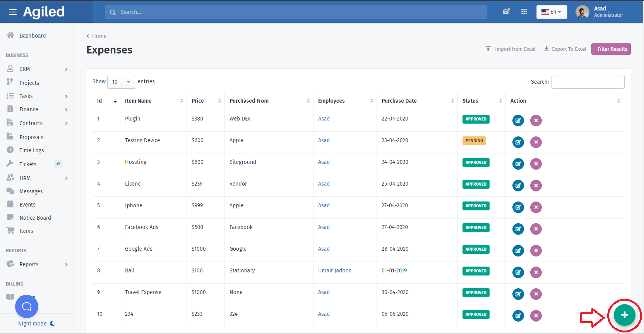Go to Notice Board in sidebar

[35, 218]
